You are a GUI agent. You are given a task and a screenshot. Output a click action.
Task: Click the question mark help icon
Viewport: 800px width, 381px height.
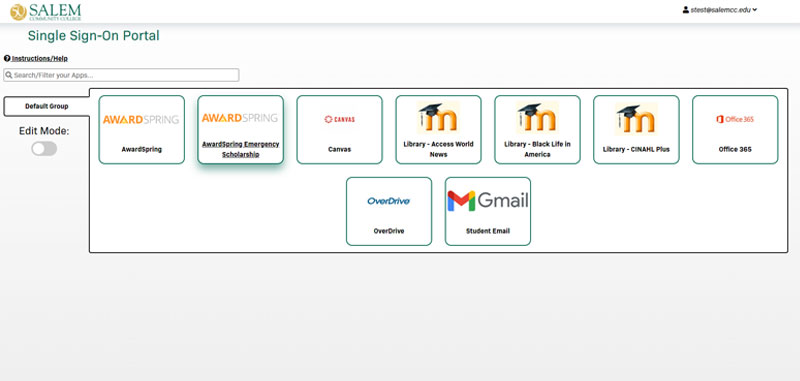click(x=7, y=58)
